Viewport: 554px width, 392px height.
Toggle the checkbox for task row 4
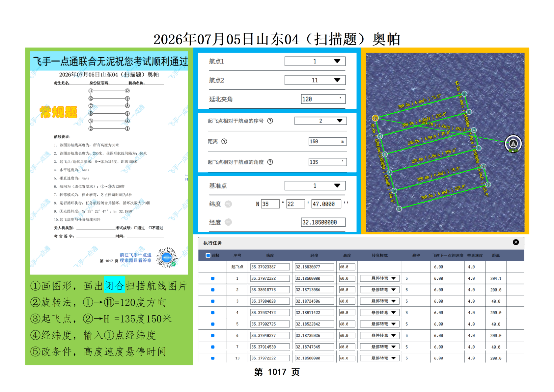click(213, 313)
